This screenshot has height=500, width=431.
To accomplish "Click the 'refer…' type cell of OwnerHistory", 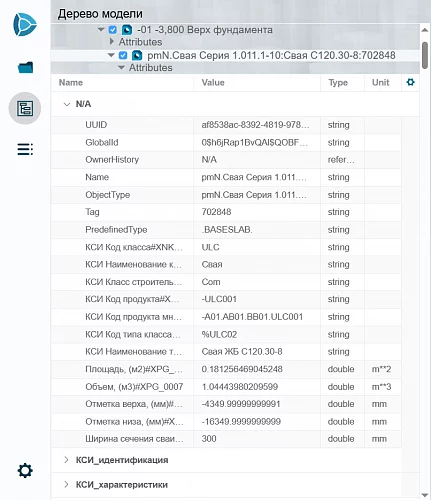I will pos(341,160).
